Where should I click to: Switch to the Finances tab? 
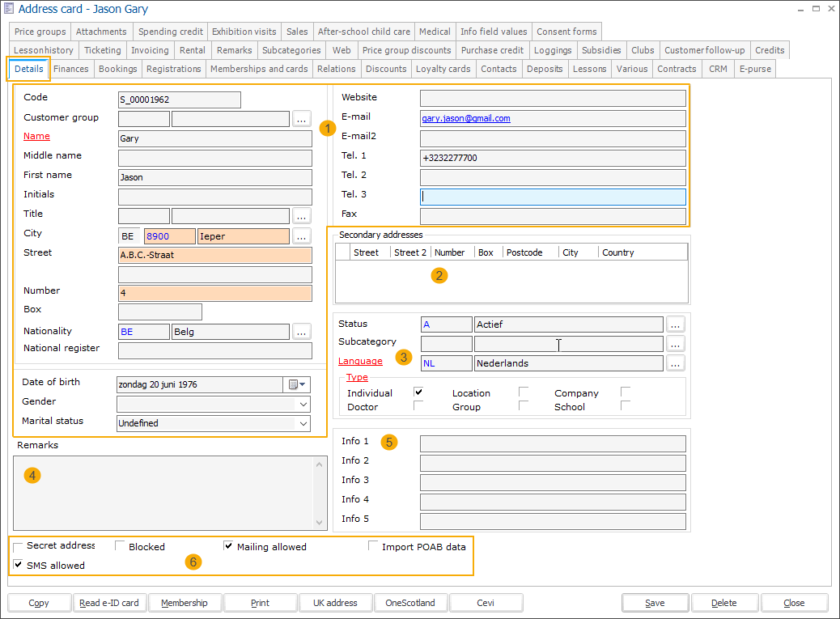tap(71, 69)
